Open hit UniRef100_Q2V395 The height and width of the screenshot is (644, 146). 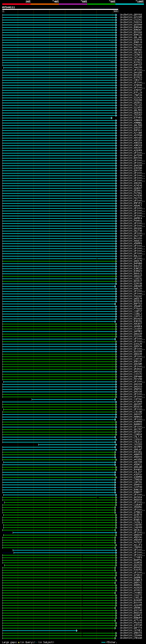click(x=131, y=17)
